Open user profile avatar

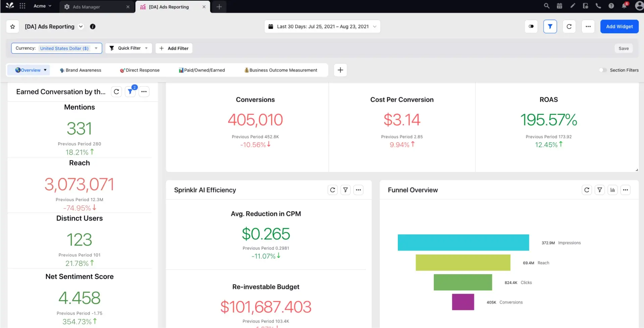point(639,6)
